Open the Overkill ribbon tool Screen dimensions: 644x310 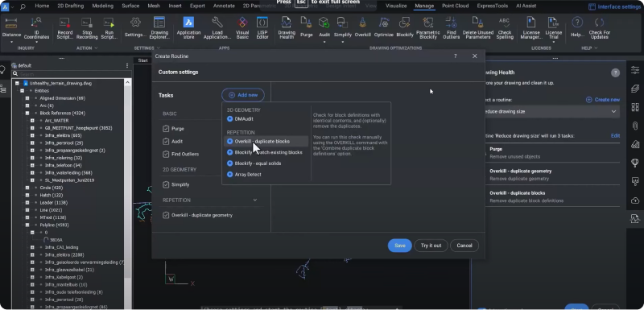point(363,27)
